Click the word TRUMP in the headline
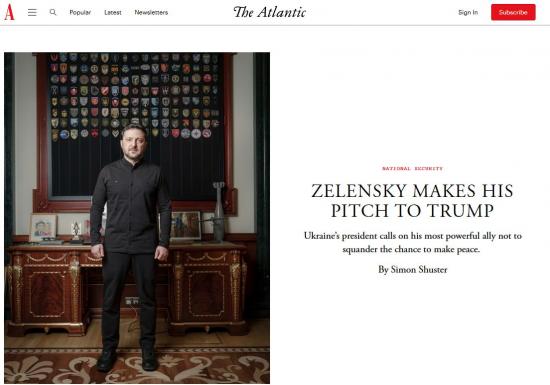 click(x=461, y=210)
